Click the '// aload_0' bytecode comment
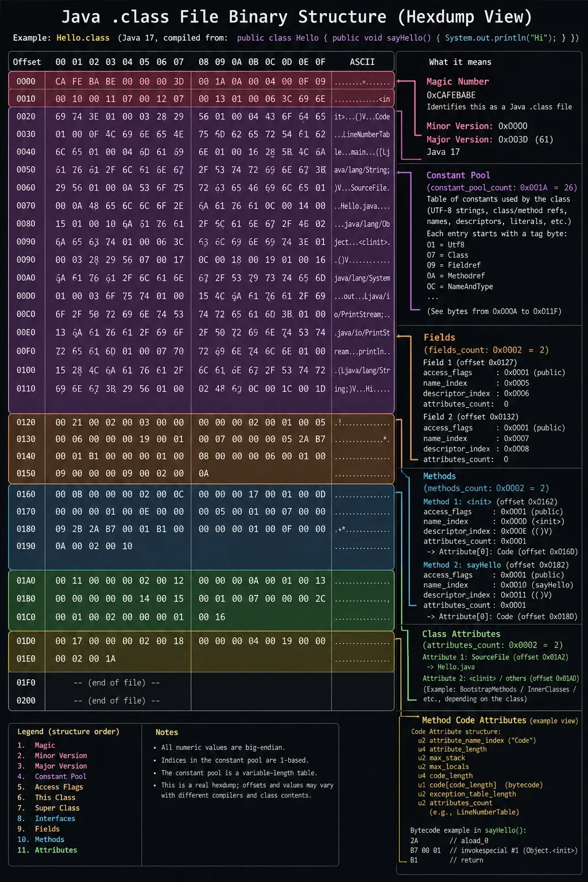This screenshot has width=588, height=882. coord(469,841)
